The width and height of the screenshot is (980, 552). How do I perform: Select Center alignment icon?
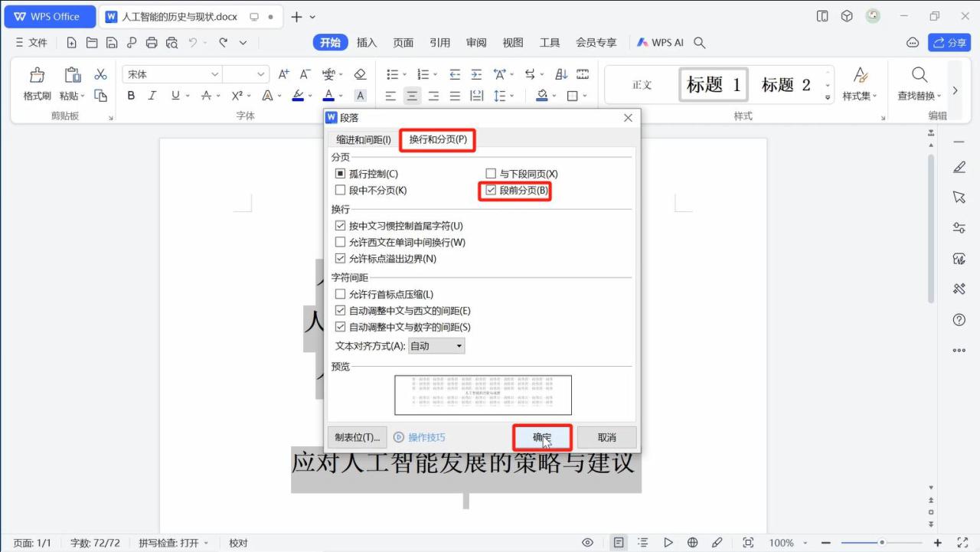click(412, 96)
